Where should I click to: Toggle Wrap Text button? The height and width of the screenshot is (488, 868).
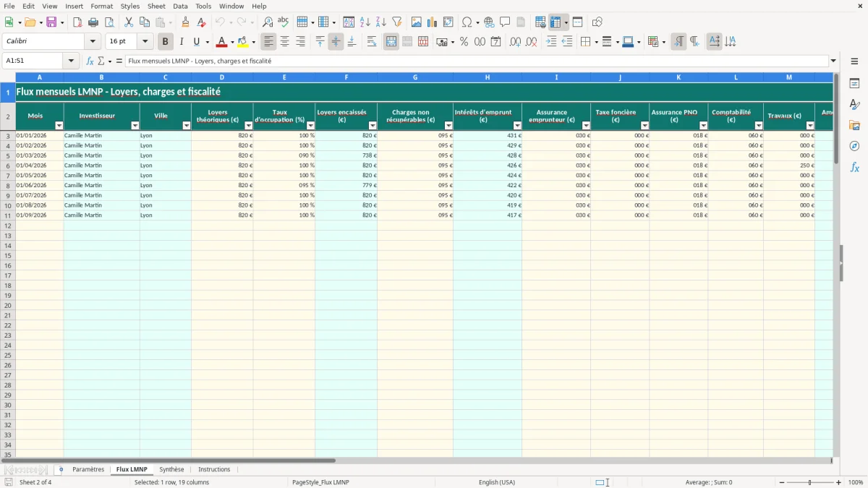coord(372,42)
